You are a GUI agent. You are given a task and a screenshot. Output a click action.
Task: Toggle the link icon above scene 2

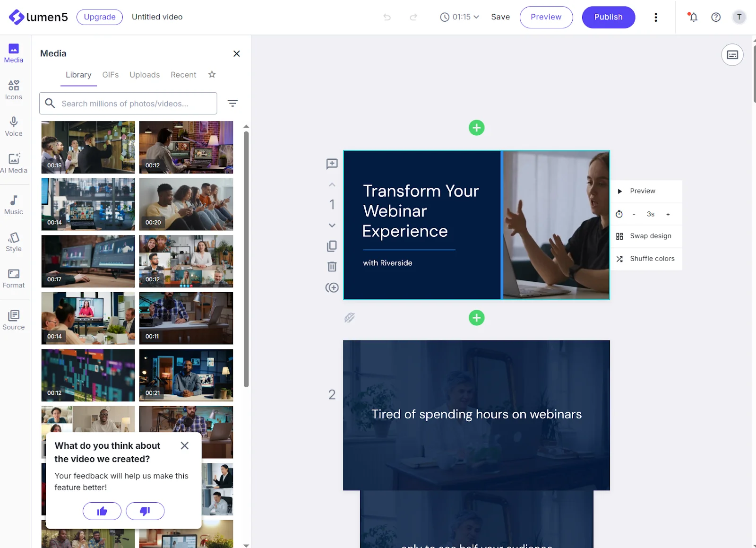[350, 318]
